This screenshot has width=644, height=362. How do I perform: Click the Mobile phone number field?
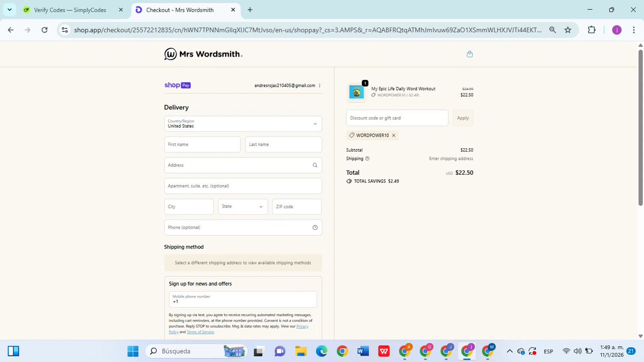[243, 299]
